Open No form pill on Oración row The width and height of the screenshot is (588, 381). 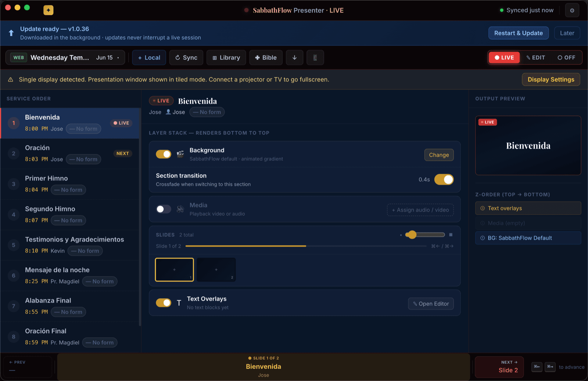pos(83,159)
